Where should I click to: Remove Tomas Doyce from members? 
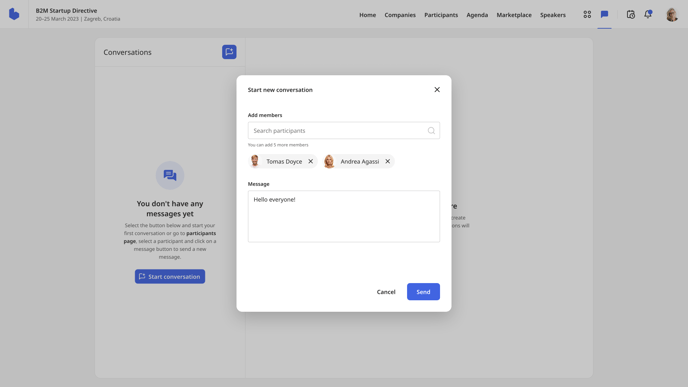[311, 161]
